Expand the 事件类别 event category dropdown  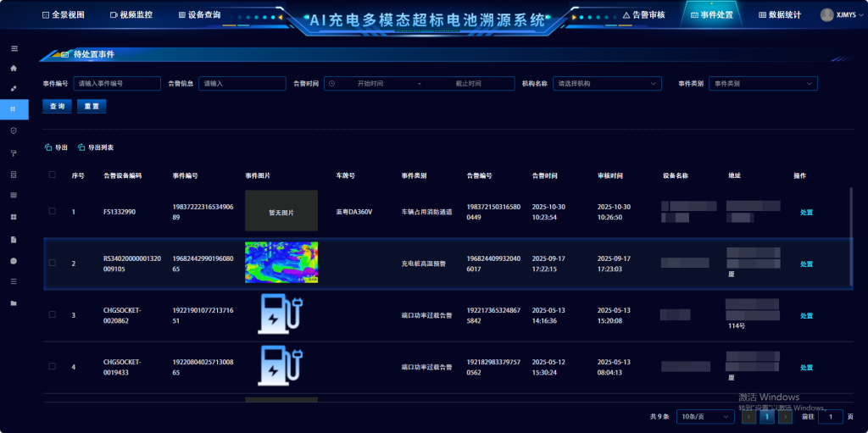coord(763,84)
